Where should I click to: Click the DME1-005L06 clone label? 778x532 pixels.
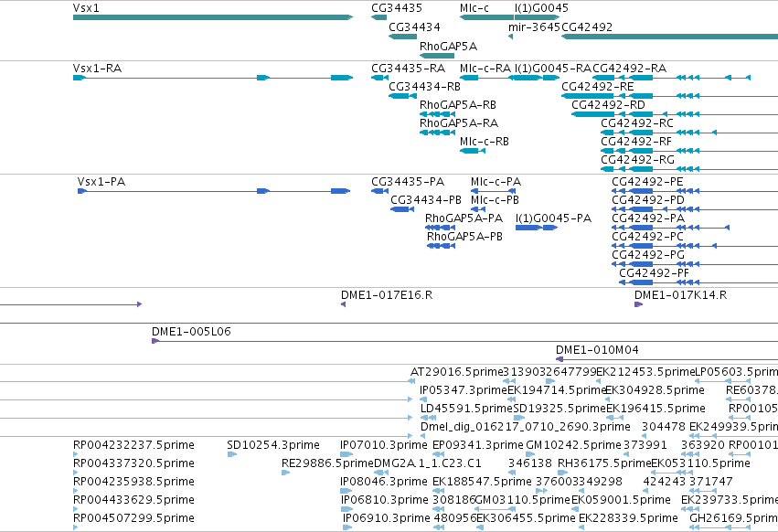click(191, 332)
